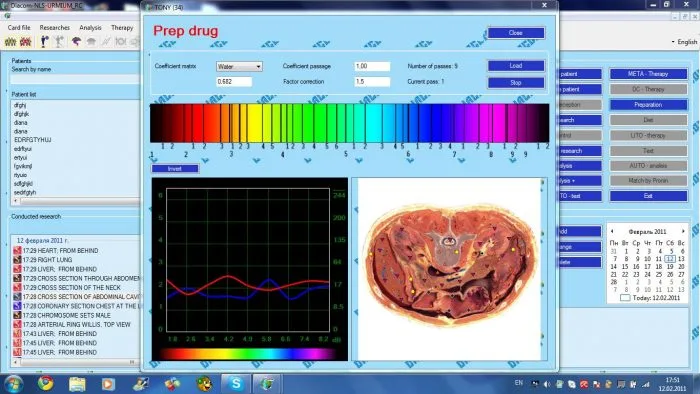Click the Load button
This screenshot has height=394, width=700.
pos(516,66)
